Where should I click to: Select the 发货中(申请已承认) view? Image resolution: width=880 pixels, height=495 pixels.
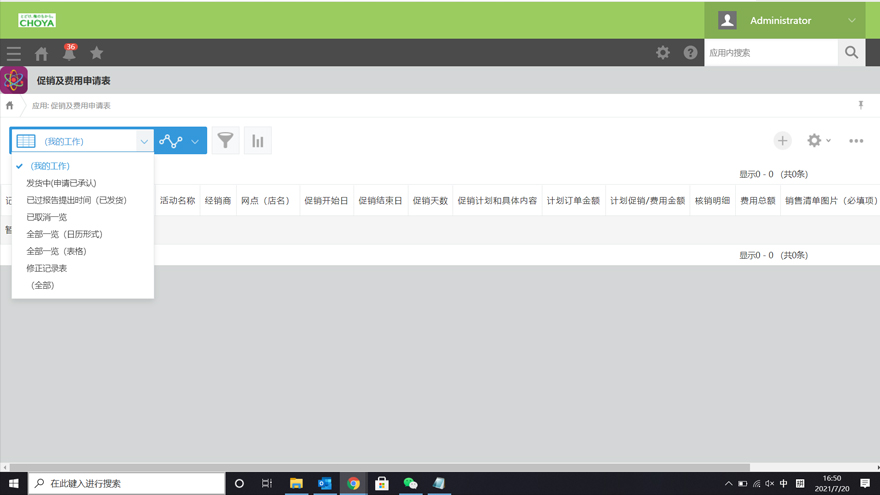coord(82,183)
